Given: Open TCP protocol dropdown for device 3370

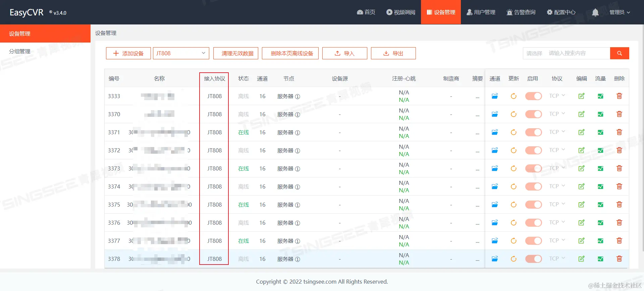Looking at the screenshot, I should click(x=557, y=114).
